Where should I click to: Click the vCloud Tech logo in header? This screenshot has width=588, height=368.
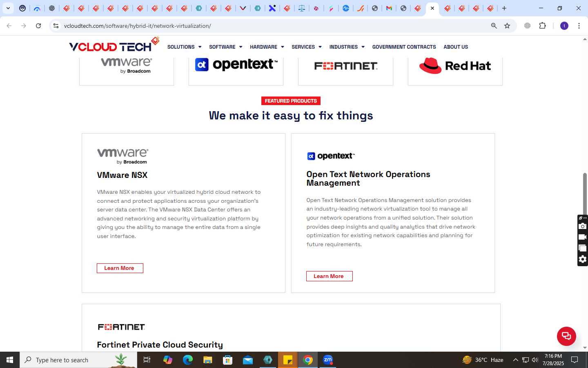114,45
